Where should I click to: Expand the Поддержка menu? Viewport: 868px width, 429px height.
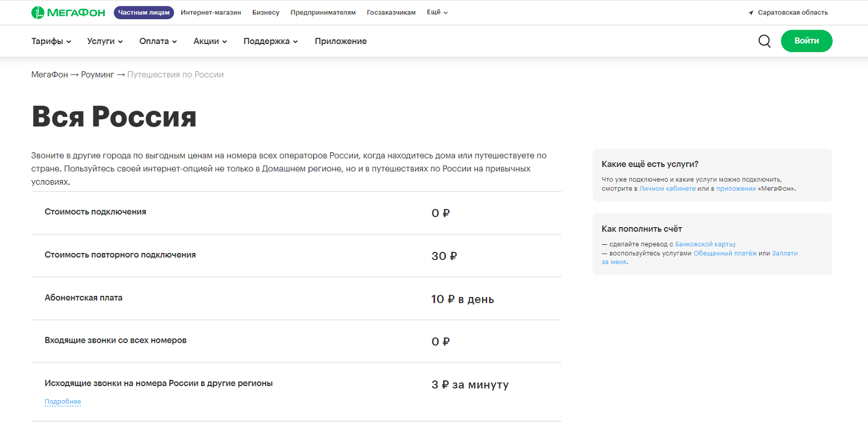271,41
